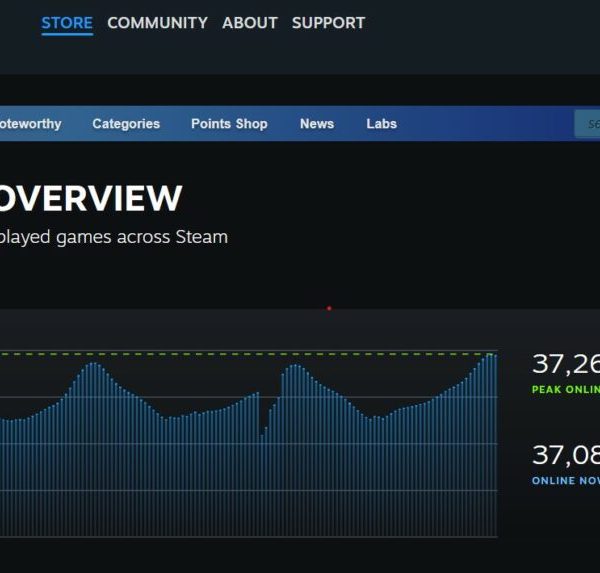This screenshot has width=600, height=573.
Task: Focus the store search field
Action: point(587,124)
